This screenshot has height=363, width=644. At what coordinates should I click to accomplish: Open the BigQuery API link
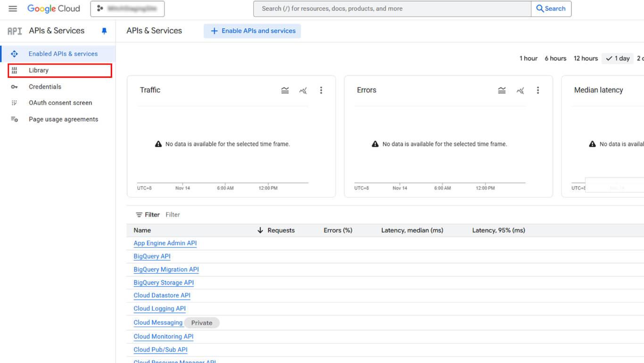pos(152,256)
